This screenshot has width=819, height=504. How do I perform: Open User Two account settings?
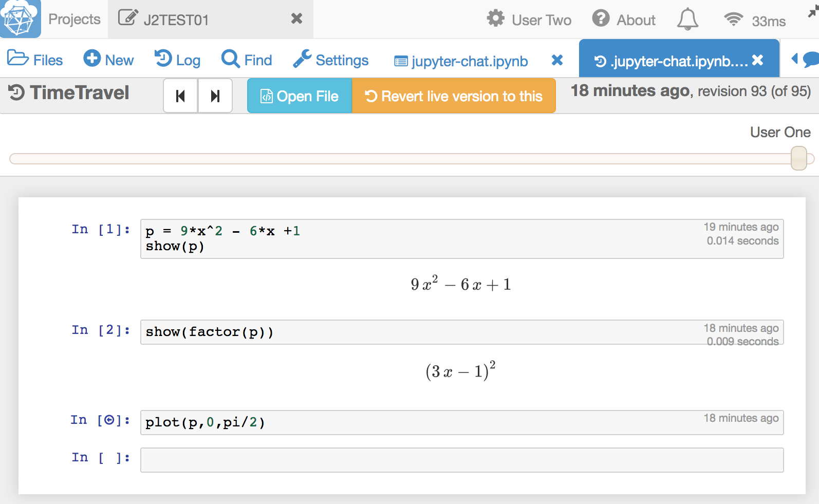coord(529,20)
